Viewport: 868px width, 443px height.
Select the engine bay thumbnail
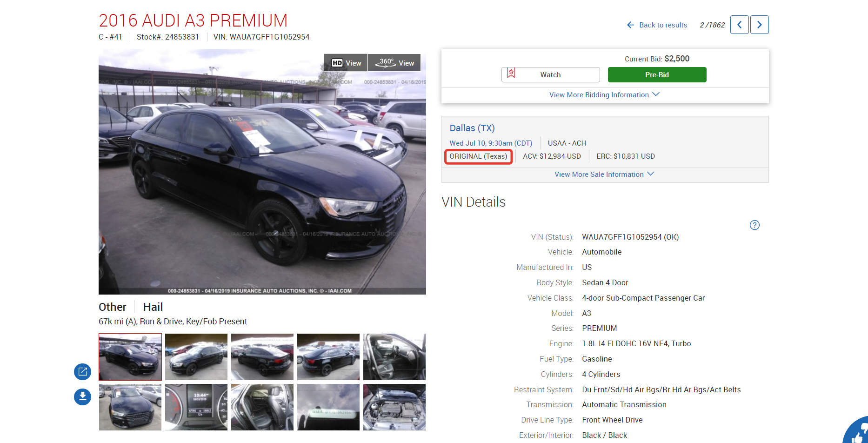click(394, 407)
